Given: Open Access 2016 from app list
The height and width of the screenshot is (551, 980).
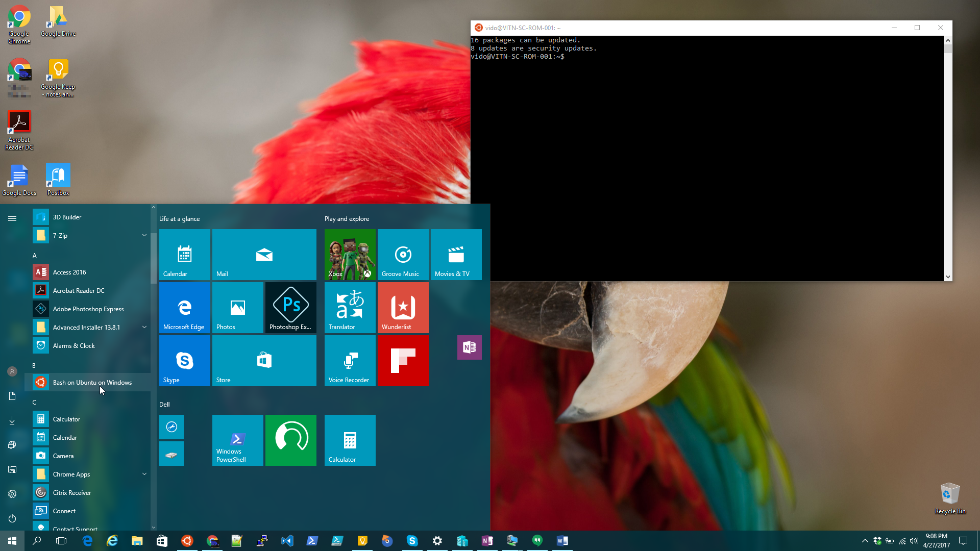Looking at the screenshot, I should click(x=69, y=272).
